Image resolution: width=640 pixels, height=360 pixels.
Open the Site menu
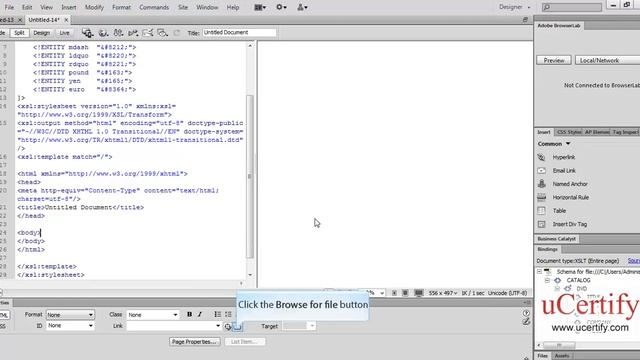tap(183, 7)
